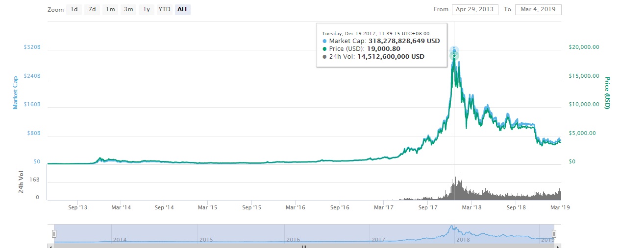Click the green Price dot in the tooltip
Viewport: 644px width, 248px height.
coord(324,49)
